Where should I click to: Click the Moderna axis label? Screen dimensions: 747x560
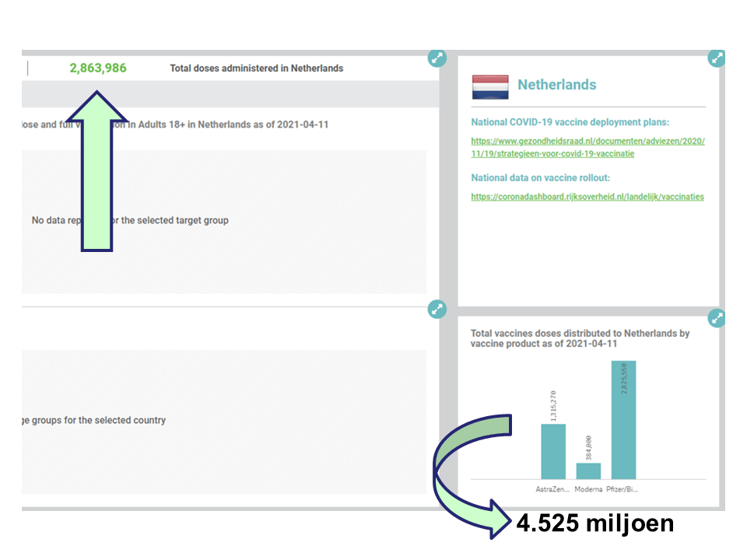(x=588, y=490)
